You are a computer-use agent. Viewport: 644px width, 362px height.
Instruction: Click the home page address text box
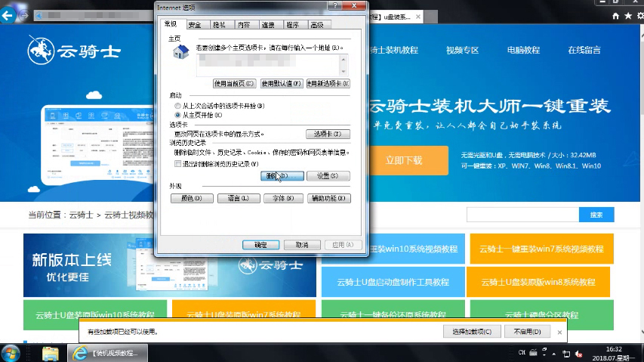pos(267,65)
